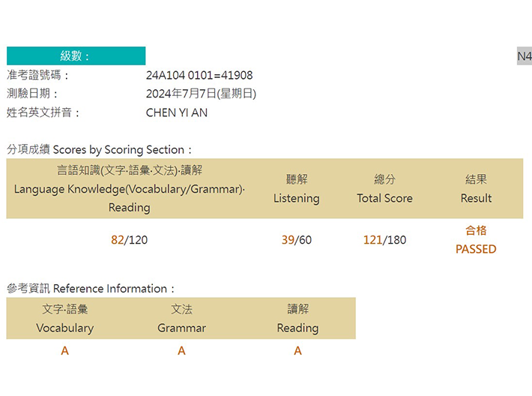The width and height of the screenshot is (532, 396).
Task: Select the 39/60 listening score
Action: click(297, 240)
